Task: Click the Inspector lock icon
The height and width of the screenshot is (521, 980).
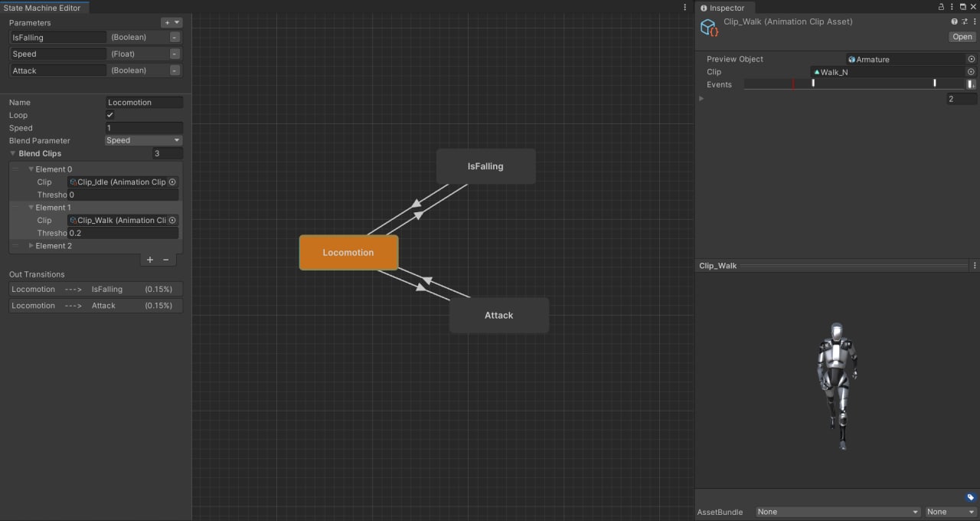Action: click(x=941, y=7)
